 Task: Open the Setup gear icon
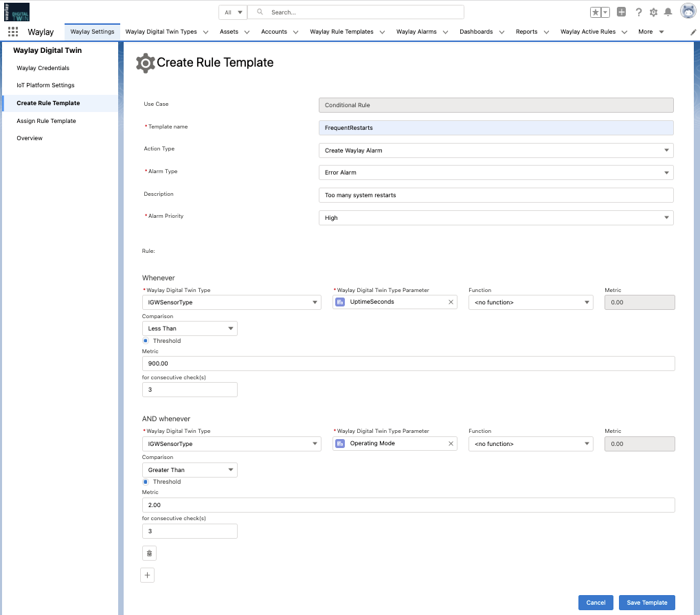[x=653, y=12]
